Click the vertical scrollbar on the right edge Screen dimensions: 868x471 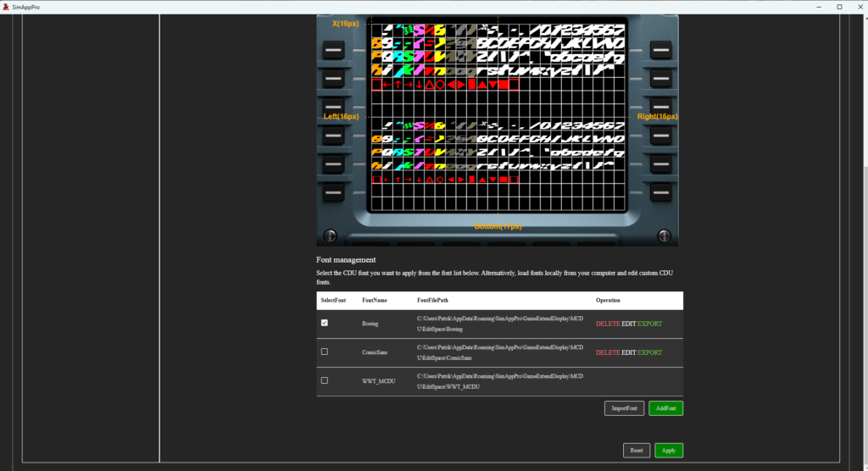click(864, 242)
